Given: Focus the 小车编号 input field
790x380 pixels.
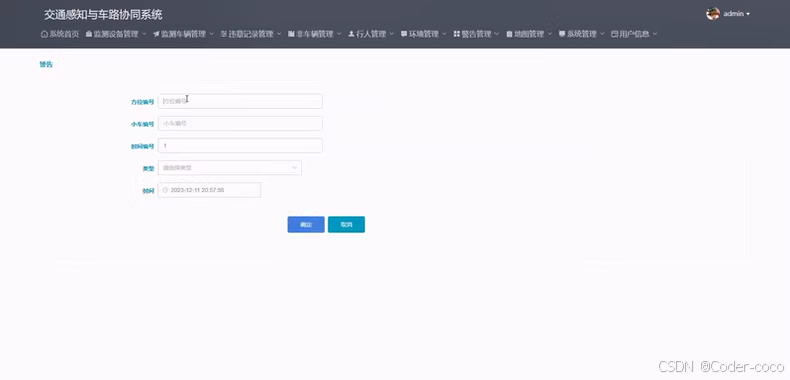Looking at the screenshot, I should (x=240, y=123).
